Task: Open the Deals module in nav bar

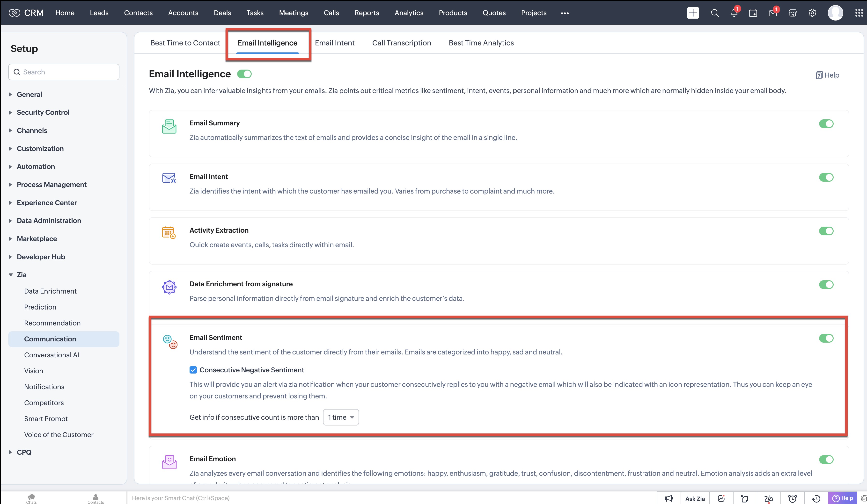Action: pos(222,13)
